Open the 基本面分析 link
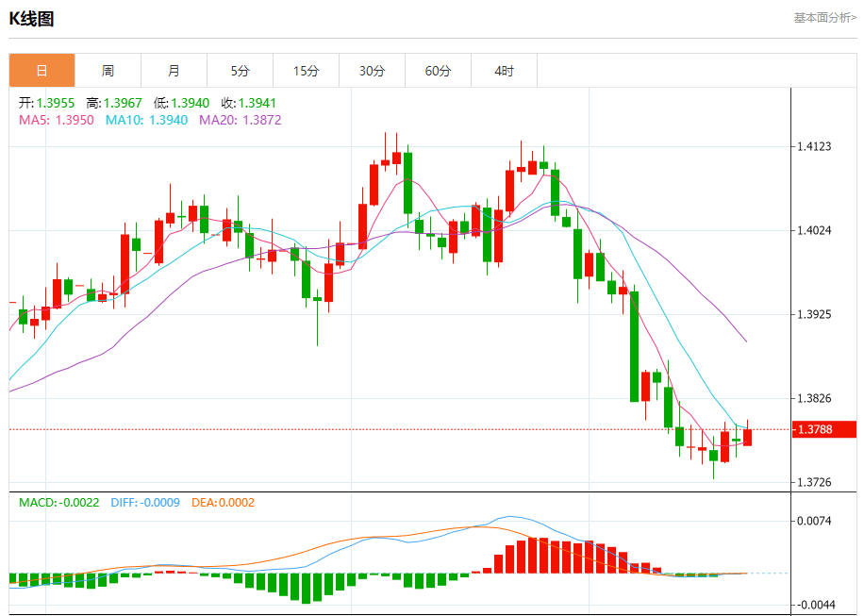The width and height of the screenshot is (864, 616). coord(824,17)
